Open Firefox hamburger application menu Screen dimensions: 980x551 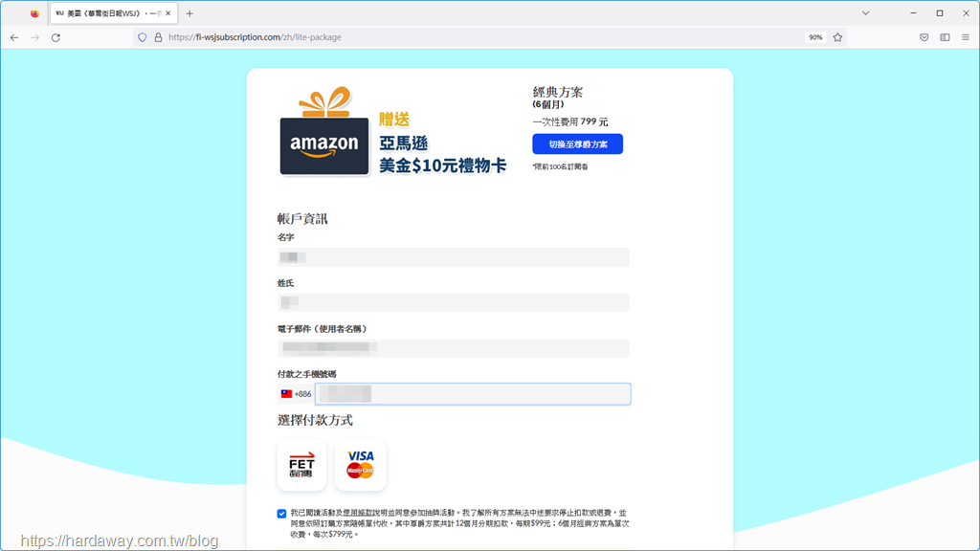[x=966, y=37]
